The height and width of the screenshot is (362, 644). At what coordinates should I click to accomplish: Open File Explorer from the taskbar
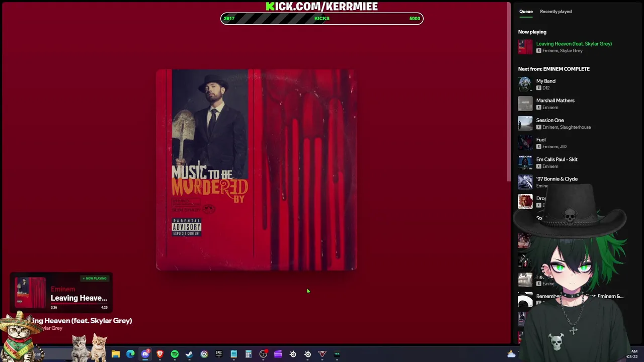[116, 354]
